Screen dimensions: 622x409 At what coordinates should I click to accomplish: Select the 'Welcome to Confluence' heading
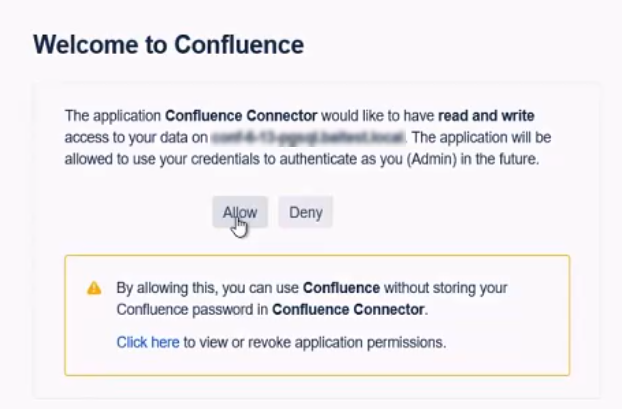coord(168,45)
